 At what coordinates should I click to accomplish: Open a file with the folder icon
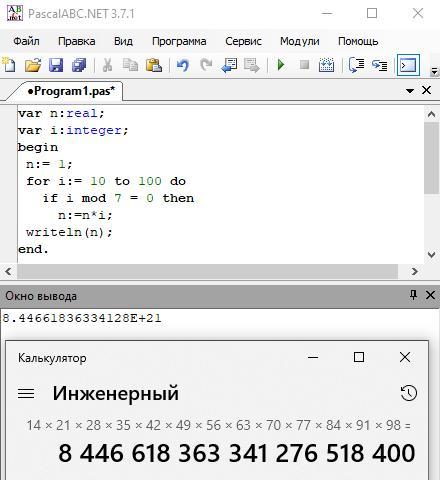[x=33, y=65]
